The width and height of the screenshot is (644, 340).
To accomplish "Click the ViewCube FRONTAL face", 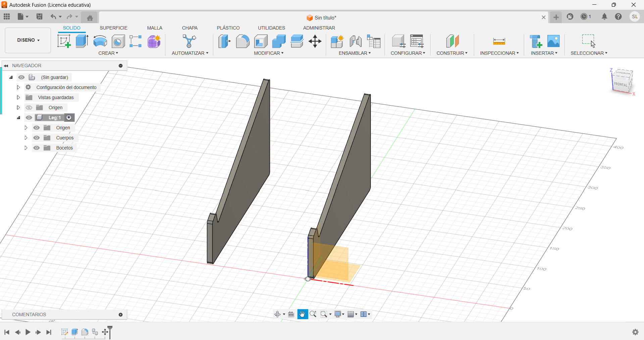I will pos(621,84).
